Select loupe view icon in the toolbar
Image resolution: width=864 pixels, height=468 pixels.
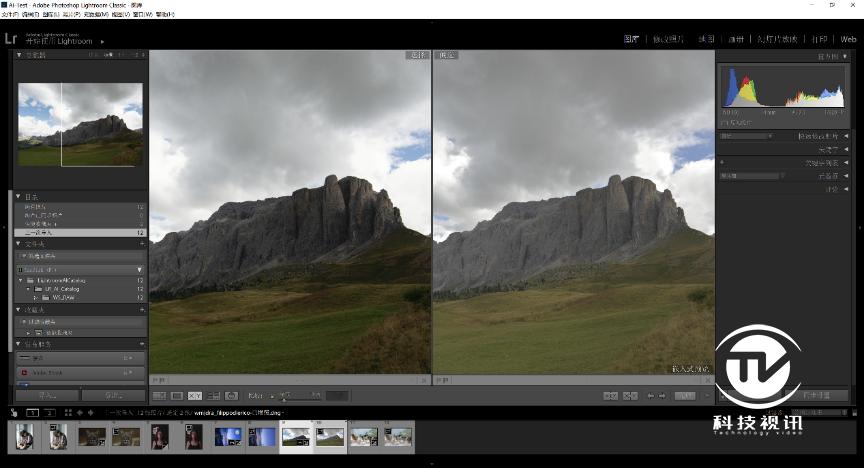(x=177, y=396)
